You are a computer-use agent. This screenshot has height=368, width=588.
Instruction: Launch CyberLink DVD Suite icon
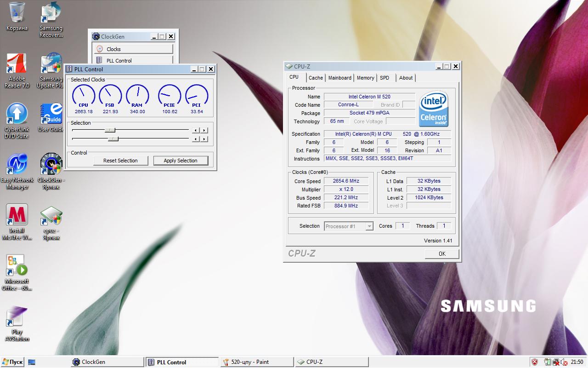pos(17,121)
